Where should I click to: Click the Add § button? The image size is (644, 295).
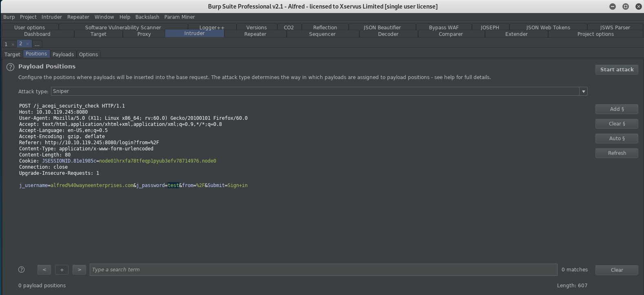(617, 109)
